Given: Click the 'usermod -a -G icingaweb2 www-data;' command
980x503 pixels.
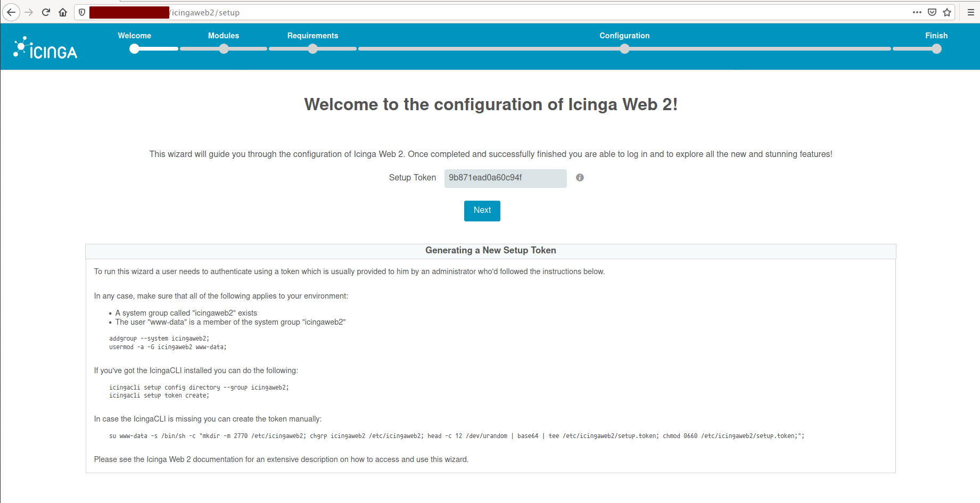Looking at the screenshot, I should (x=168, y=347).
